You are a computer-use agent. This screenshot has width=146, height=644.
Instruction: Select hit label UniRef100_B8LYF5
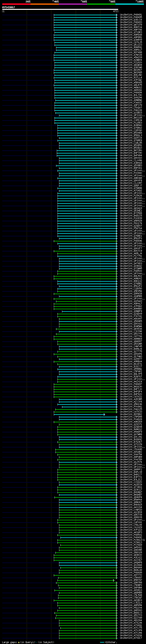click(x=131, y=374)
